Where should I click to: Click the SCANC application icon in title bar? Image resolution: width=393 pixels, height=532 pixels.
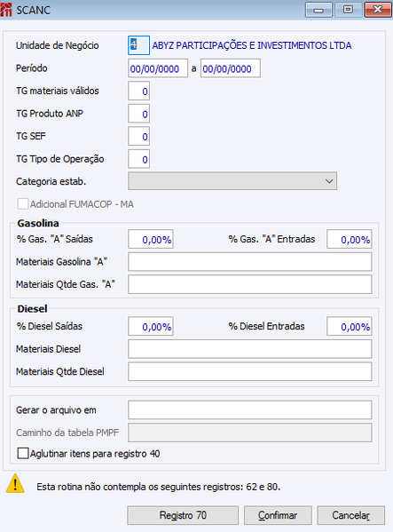pos(6,10)
